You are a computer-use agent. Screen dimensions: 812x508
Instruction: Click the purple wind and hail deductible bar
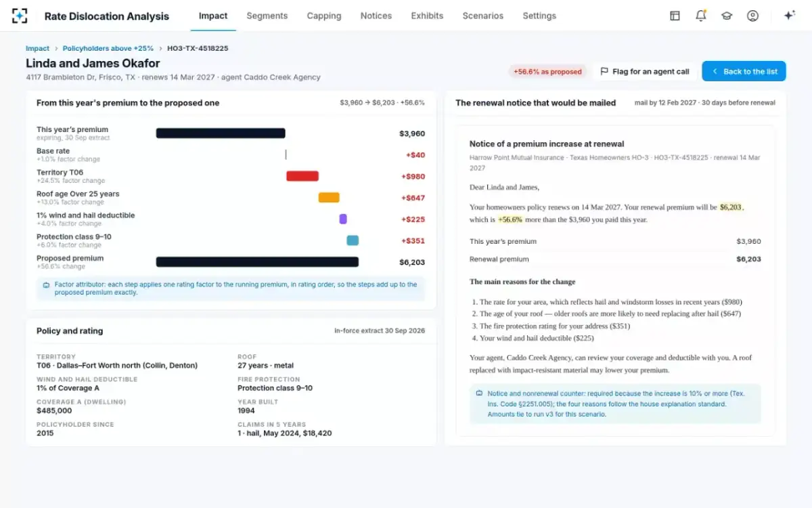(343, 219)
